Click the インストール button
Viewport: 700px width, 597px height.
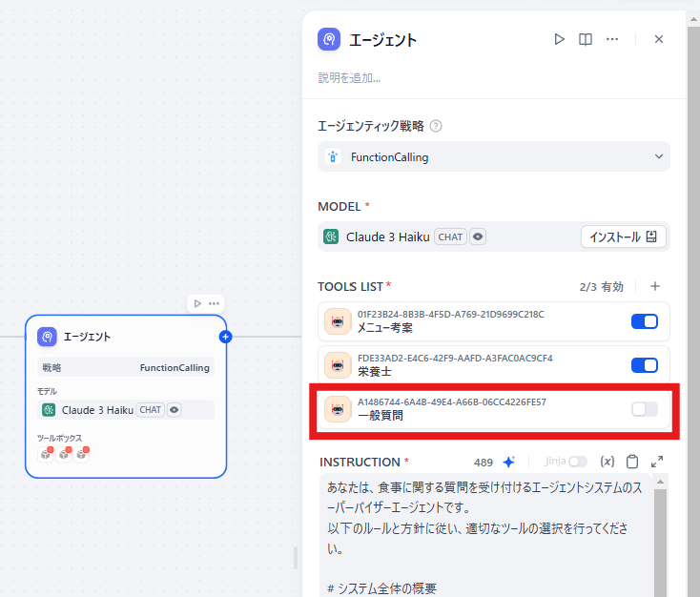pos(623,237)
